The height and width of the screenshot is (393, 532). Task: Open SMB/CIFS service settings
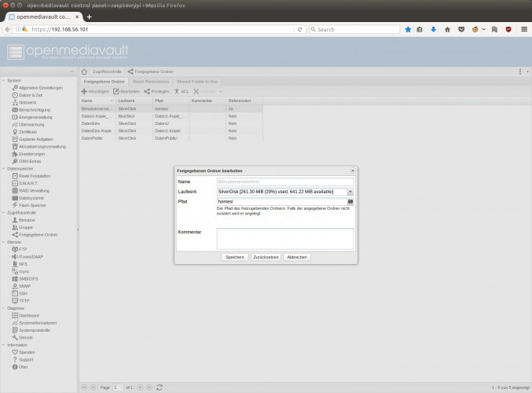25,279
